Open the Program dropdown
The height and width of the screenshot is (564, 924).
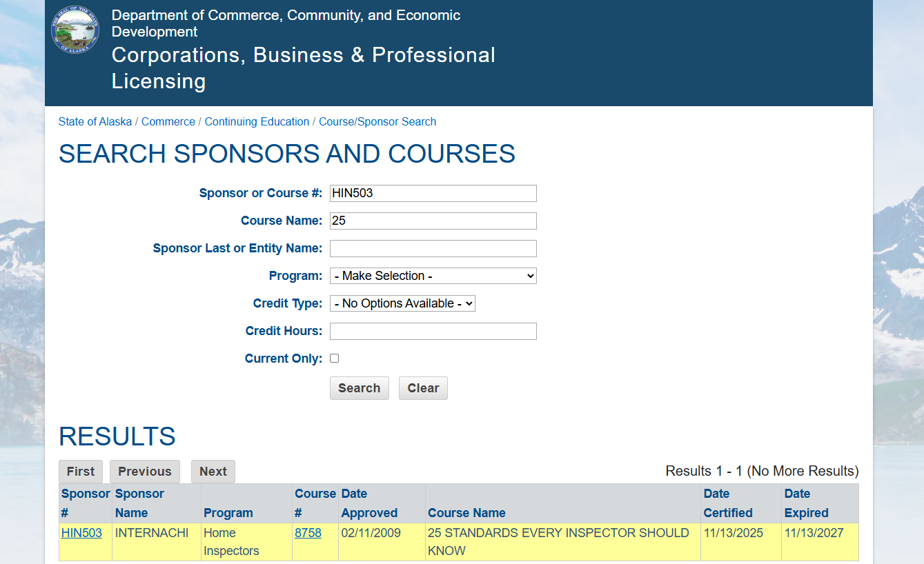point(433,276)
